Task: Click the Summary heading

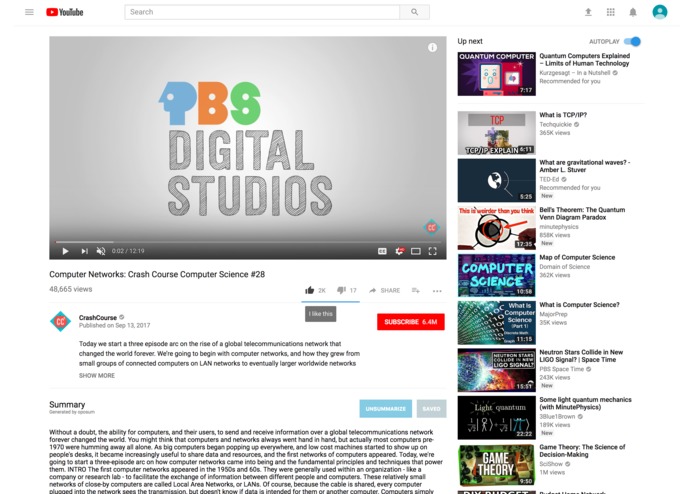Action: pos(67,405)
